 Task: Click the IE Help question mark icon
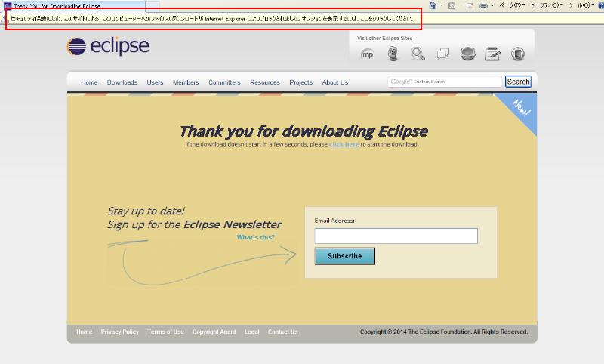[601, 5]
